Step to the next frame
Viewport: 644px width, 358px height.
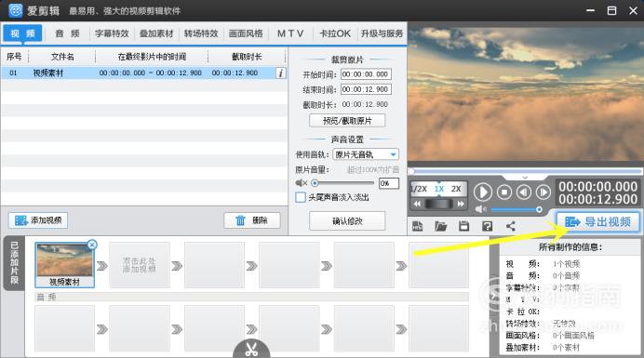(x=543, y=192)
